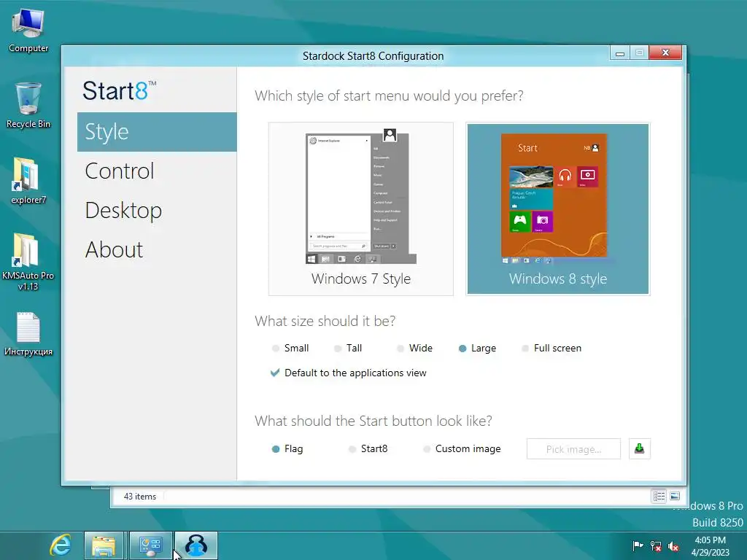Image resolution: width=747 pixels, height=560 pixels.
Task: Select the KMSAuto Pro v1.13 shortcut
Action: pyautogui.click(x=28, y=262)
